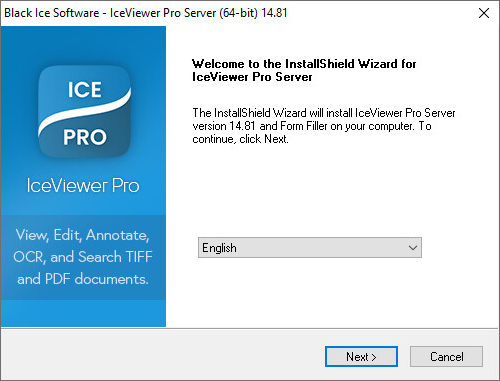Click the Next > button
The image size is (500, 381).
[361, 357]
